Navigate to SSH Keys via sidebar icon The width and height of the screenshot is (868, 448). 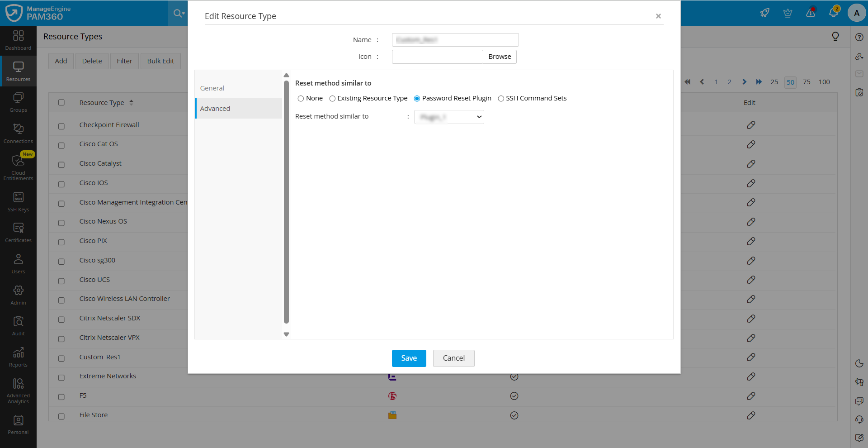tap(18, 201)
